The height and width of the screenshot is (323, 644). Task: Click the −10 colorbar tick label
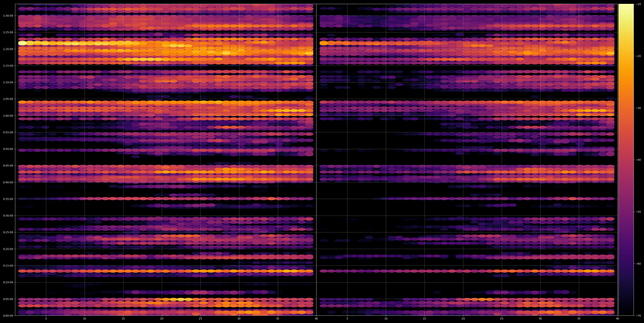point(638,4)
